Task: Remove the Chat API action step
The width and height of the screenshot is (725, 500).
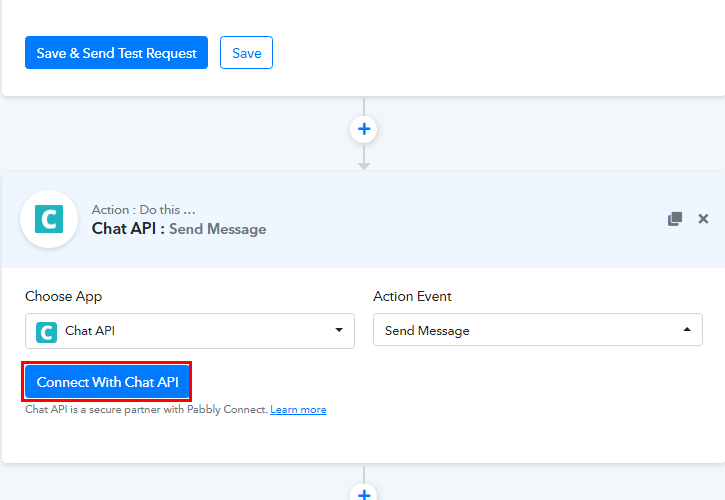Action: click(703, 219)
